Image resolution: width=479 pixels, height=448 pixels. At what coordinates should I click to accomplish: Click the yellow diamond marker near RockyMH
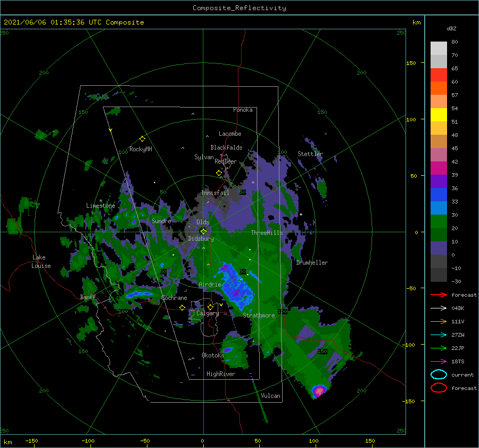coord(142,139)
